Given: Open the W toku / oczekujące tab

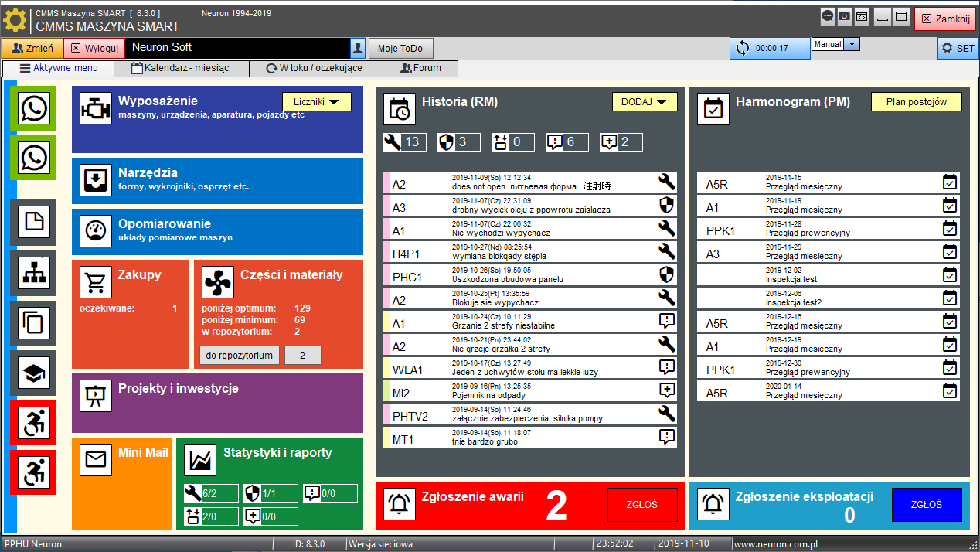Looking at the screenshot, I should pos(315,68).
